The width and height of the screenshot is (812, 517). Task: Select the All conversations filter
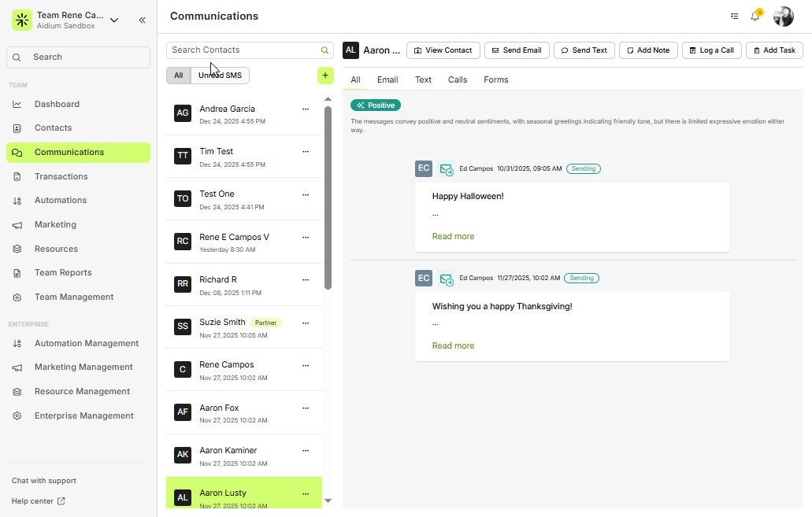pos(179,76)
